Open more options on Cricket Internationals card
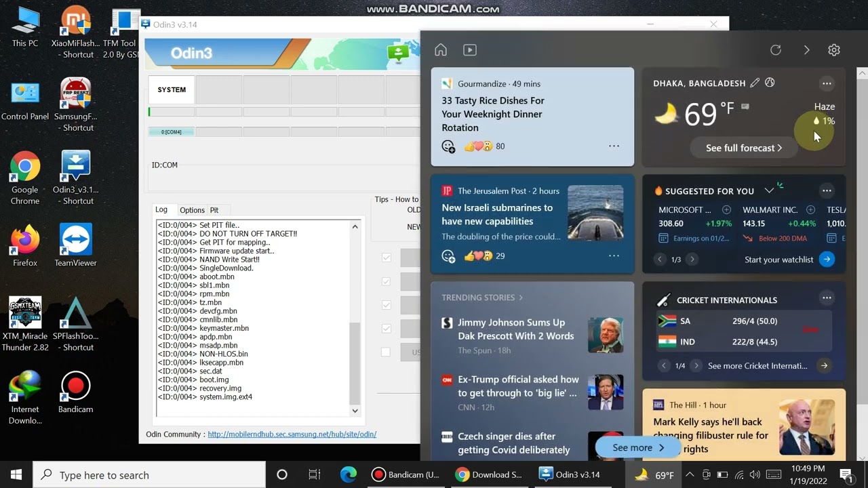Viewport: 868px width, 488px height. [827, 298]
